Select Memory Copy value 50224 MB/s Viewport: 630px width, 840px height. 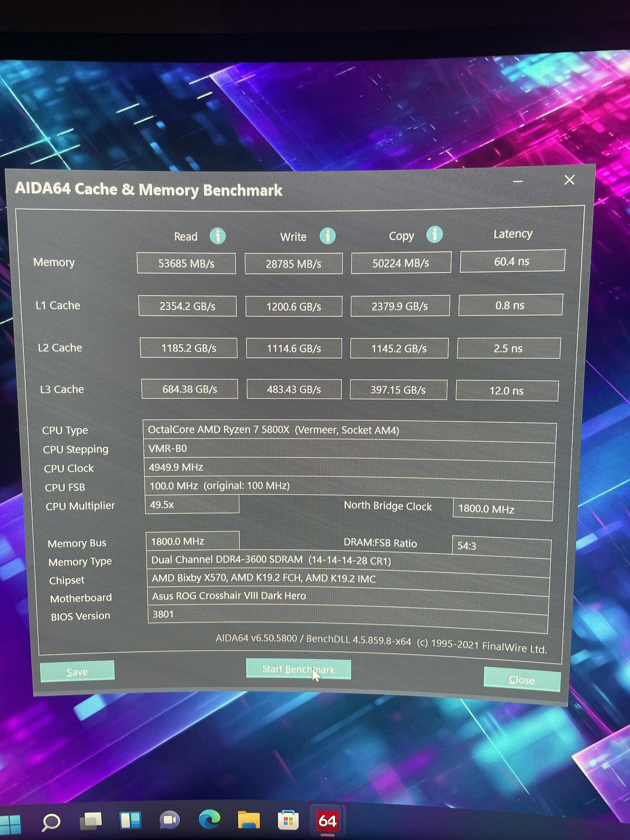tap(401, 263)
